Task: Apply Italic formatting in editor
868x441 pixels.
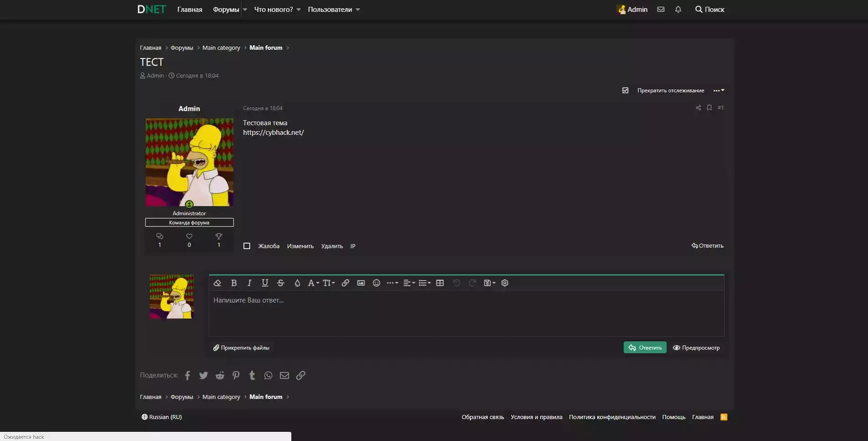Action: point(249,283)
